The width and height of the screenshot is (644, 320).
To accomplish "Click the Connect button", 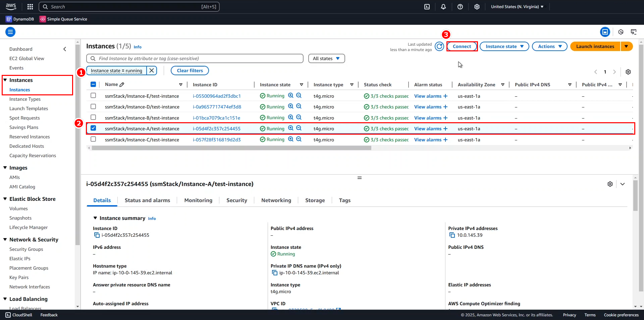I will [462, 46].
